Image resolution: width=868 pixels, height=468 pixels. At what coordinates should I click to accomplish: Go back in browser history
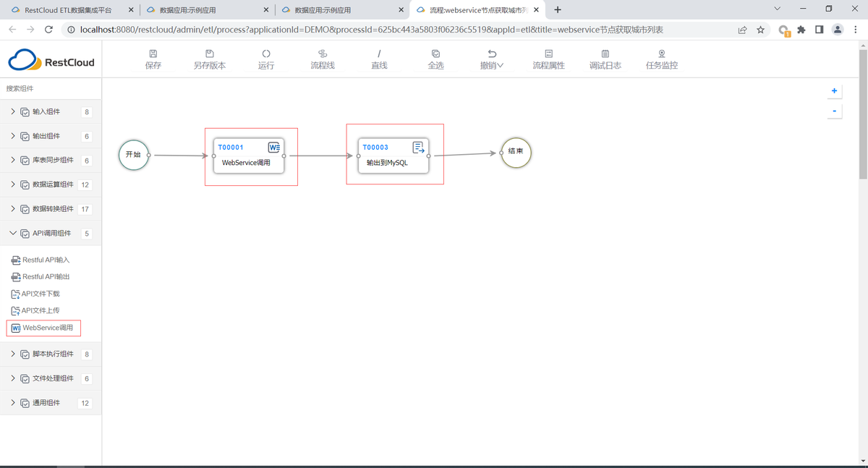tap(12, 30)
